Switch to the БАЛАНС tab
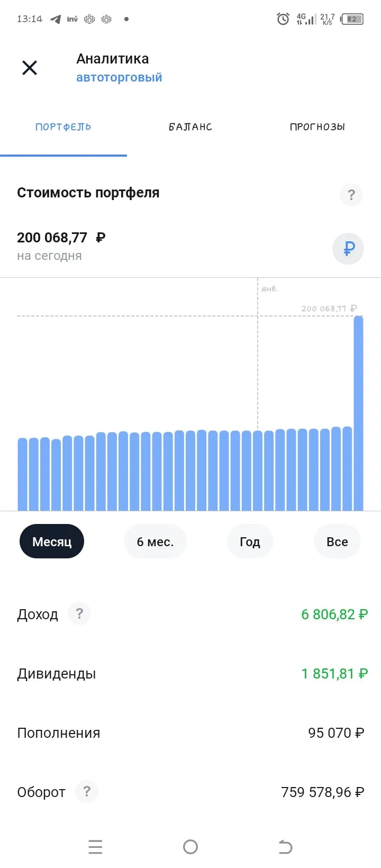Viewport: 381px width, 868px height. [190, 127]
